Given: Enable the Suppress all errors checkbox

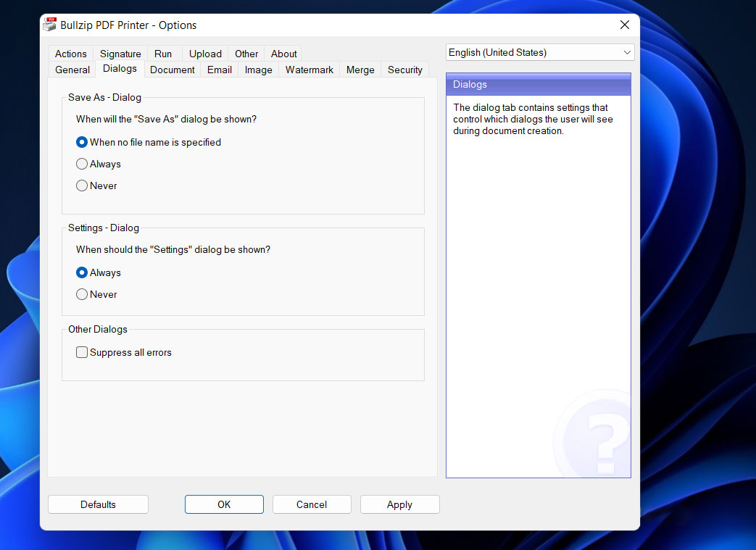Looking at the screenshot, I should [82, 352].
